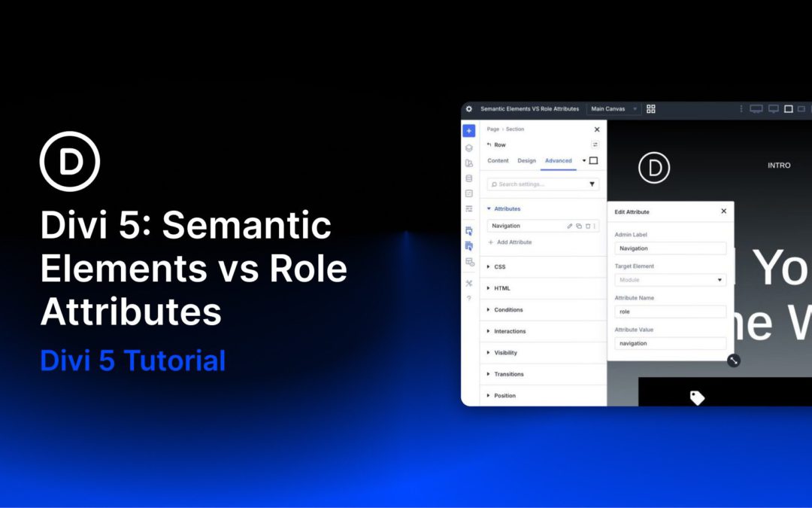Click the back arrow beside Row

click(x=489, y=144)
